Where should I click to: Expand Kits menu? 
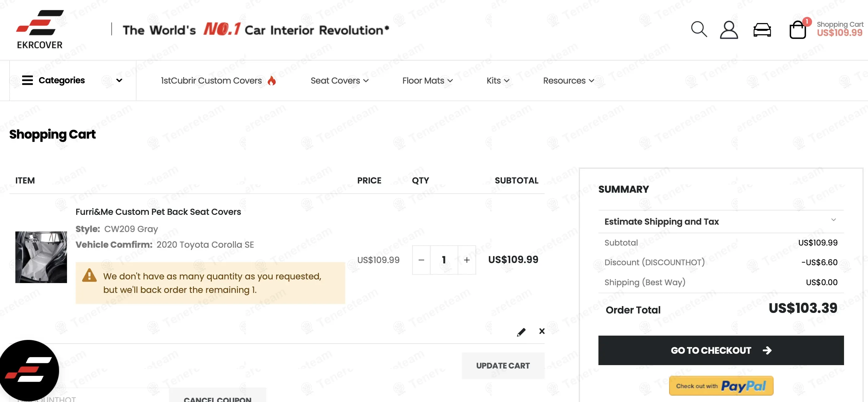pyautogui.click(x=498, y=81)
